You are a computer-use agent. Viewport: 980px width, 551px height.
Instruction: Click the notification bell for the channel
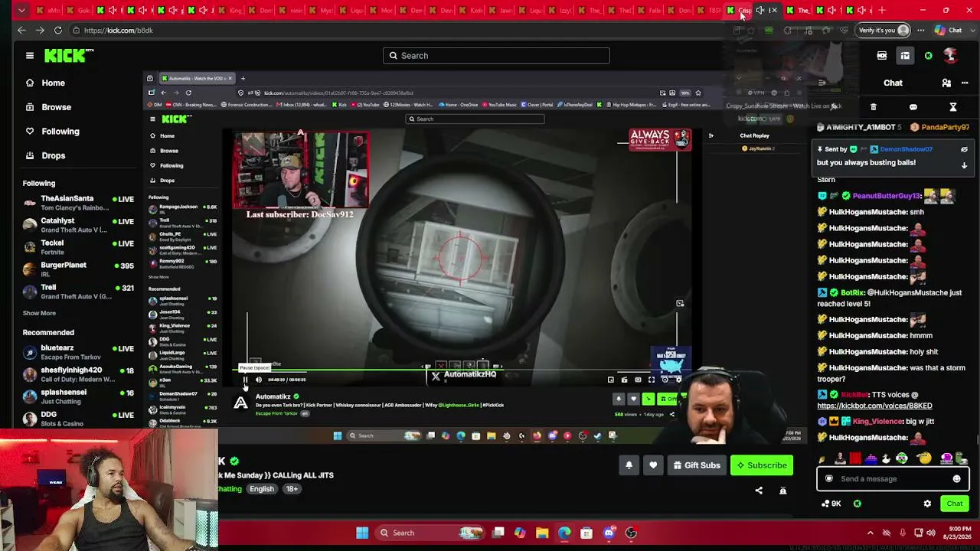[629, 465]
